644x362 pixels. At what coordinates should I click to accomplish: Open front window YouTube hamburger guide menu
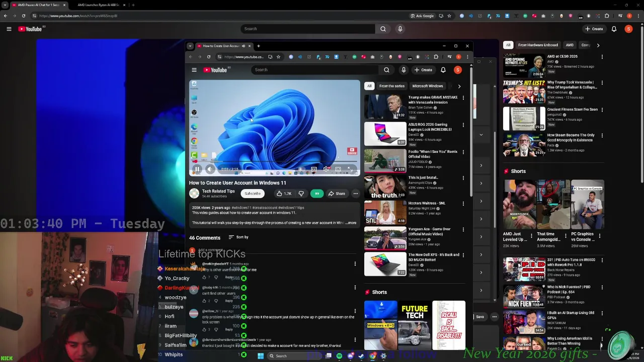tap(194, 70)
